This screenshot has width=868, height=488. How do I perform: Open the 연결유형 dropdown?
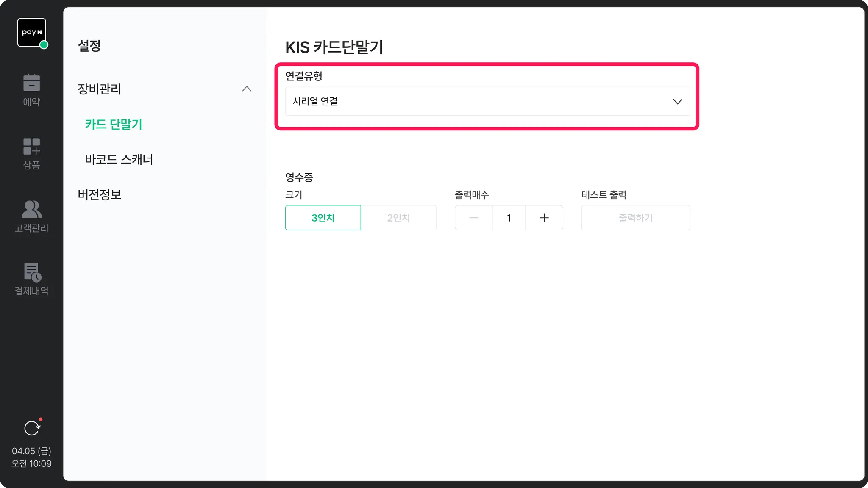pyautogui.click(x=487, y=101)
